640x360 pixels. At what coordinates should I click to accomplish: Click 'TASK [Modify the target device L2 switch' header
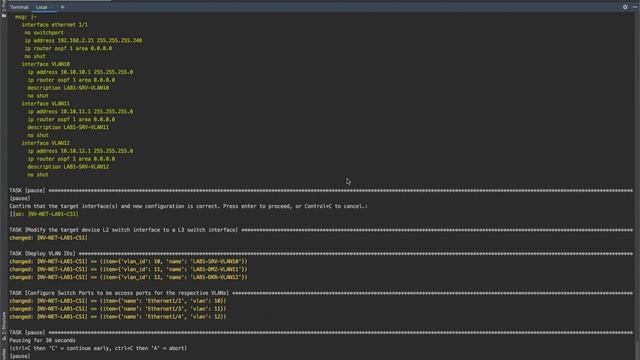[123, 230]
